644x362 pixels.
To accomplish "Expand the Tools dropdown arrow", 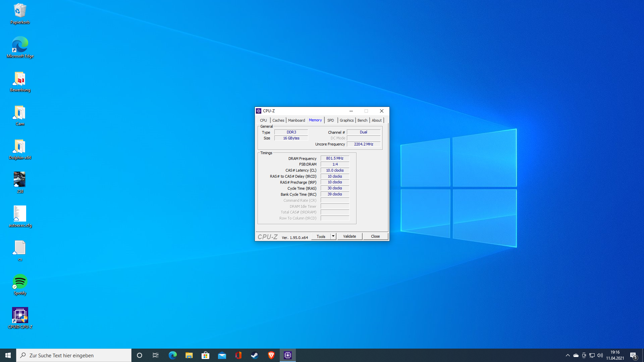I will [333, 236].
